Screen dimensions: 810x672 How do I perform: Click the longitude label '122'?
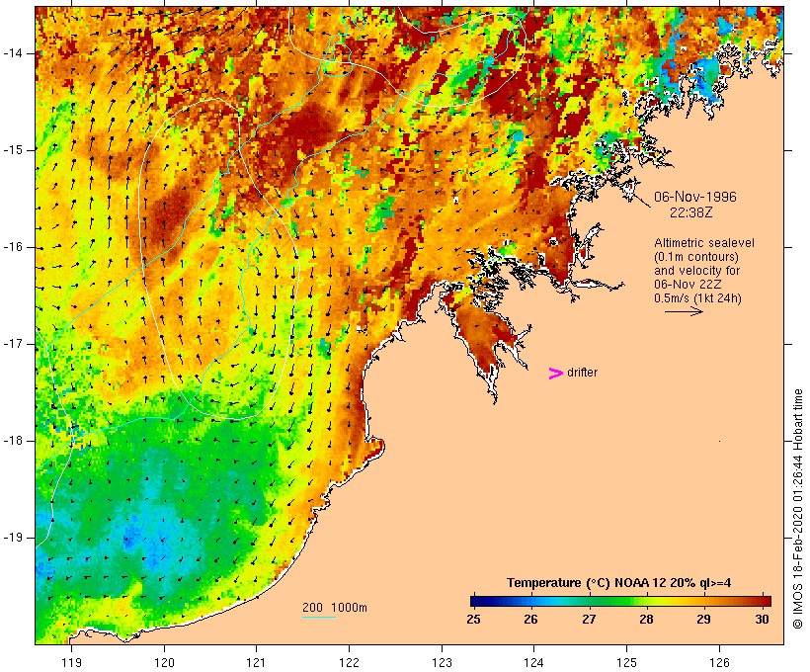click(x=349, y=662)
